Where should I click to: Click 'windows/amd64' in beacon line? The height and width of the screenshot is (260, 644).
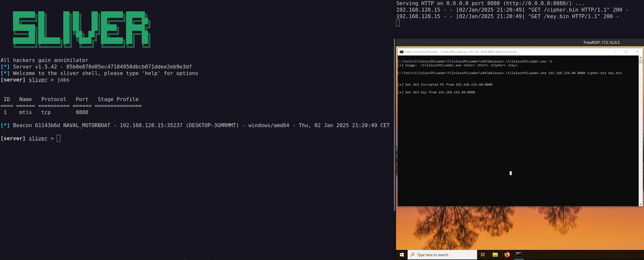[269, 125]
